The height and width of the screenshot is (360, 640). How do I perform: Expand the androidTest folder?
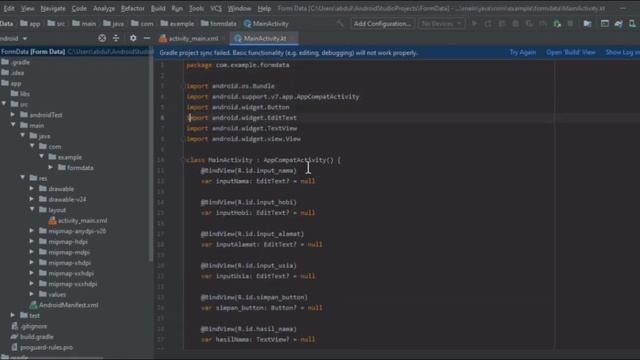[13, 115]
